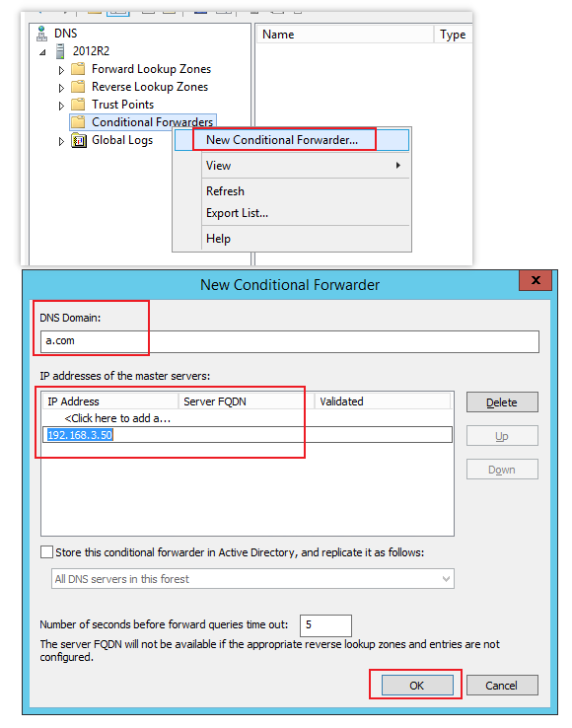Click the DNS Domain text field
Image resolution: width=572 pixels, height=728 pixels.
(x=290, y=341)
